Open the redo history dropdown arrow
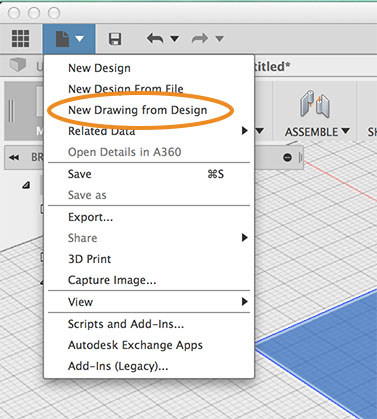The image size is (377, 419). 219,39
